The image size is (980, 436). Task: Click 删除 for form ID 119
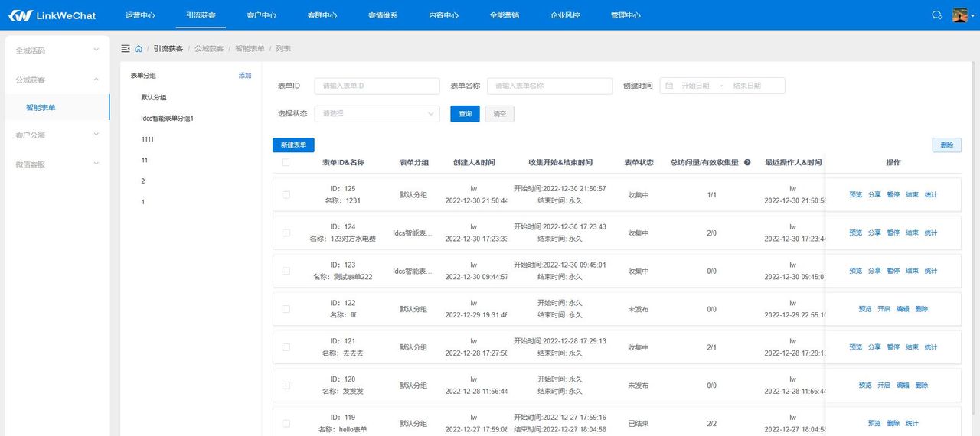[x=893, y=423]
